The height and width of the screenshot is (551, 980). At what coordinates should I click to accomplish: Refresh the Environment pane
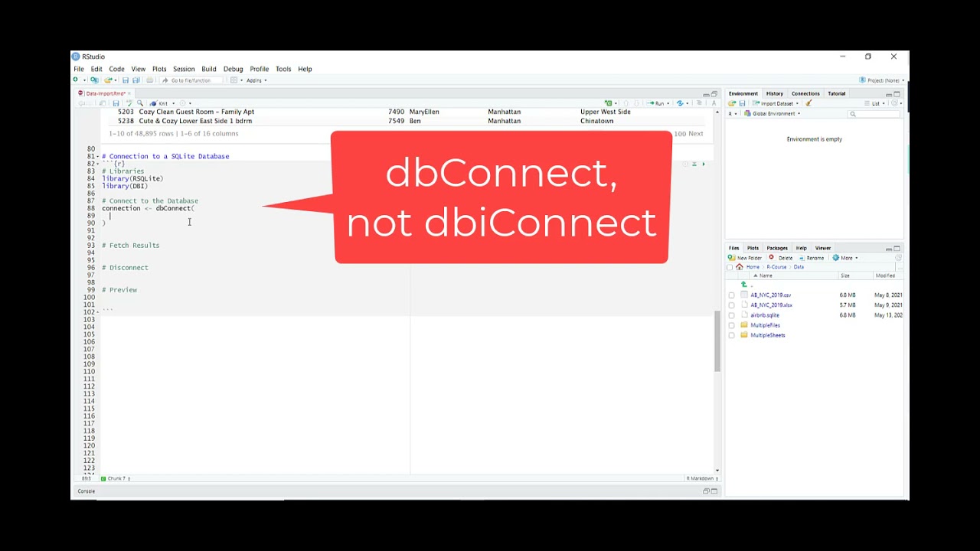(894, 103)
